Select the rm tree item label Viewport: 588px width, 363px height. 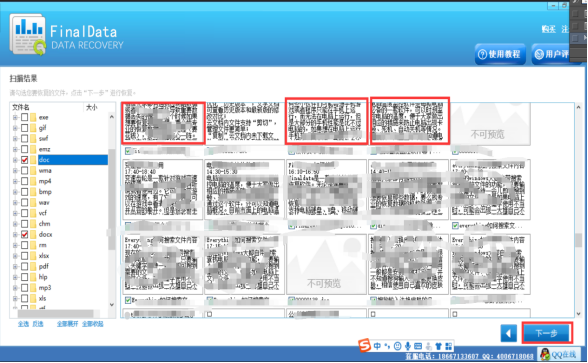(x=42, y=245)
